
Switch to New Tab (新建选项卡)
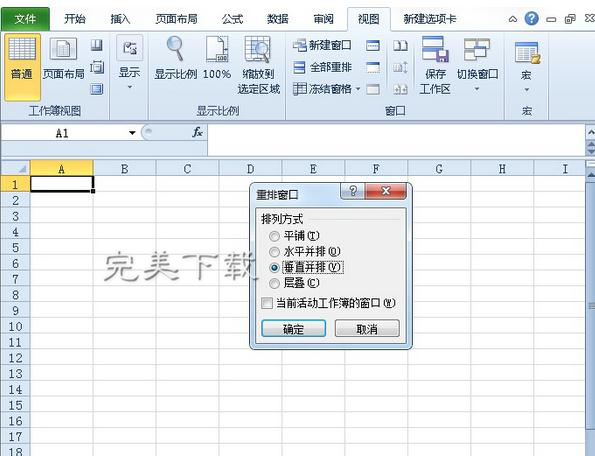[x=430, y=19]
